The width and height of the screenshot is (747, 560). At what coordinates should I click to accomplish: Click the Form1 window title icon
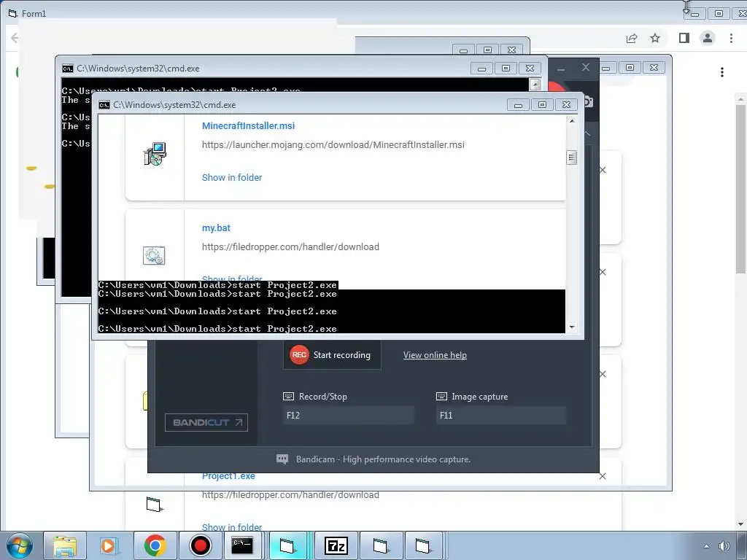(x=13, y=13)
